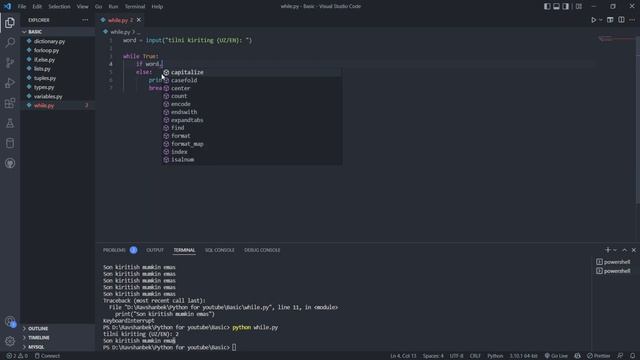Switch to the OUTPUT panel tab
The width and height of the screenshot is (640, 360).
(155, 250)
